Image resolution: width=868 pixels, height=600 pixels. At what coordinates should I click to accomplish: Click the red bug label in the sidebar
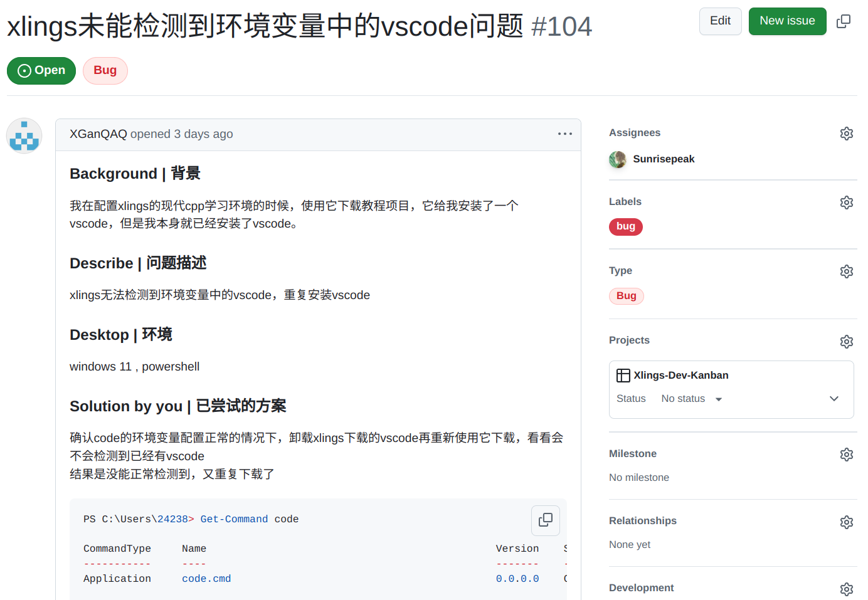[x=626, y=226]
